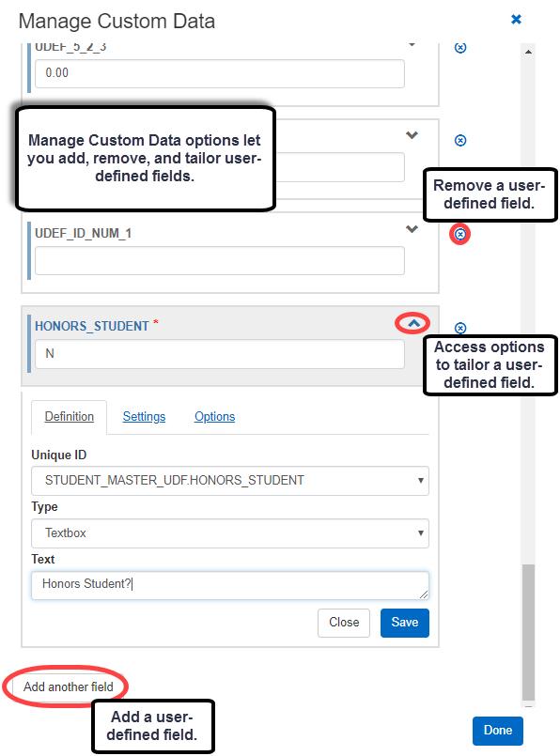560x756 pixels.
Task: Click the Honors Student? text field
Action: tap(230, 585)
